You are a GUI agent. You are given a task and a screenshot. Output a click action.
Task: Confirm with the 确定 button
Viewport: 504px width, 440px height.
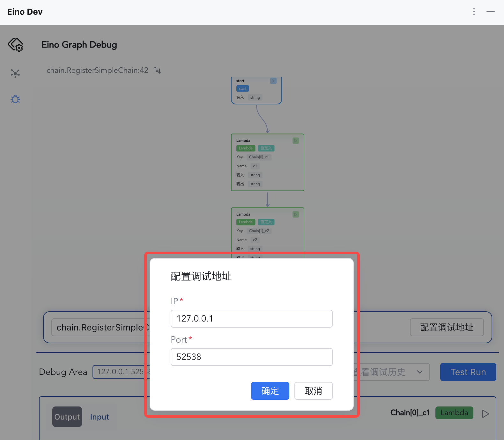[270, 391]
